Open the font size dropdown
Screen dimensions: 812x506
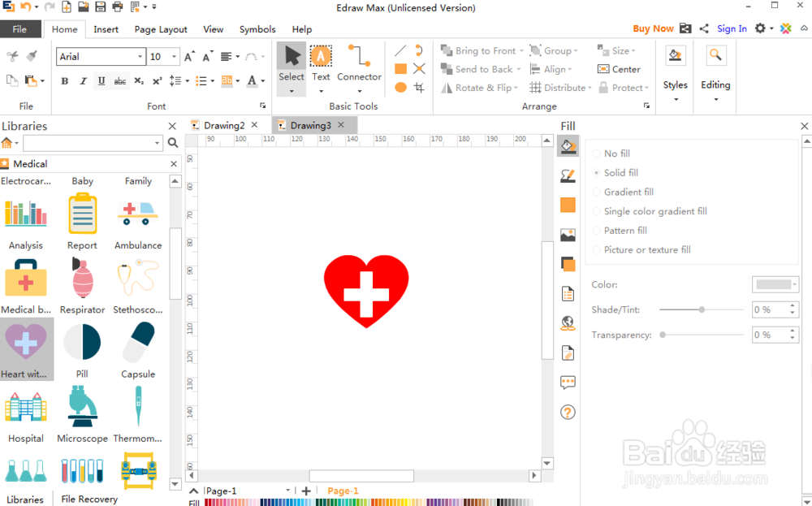[x=174, y=57]
